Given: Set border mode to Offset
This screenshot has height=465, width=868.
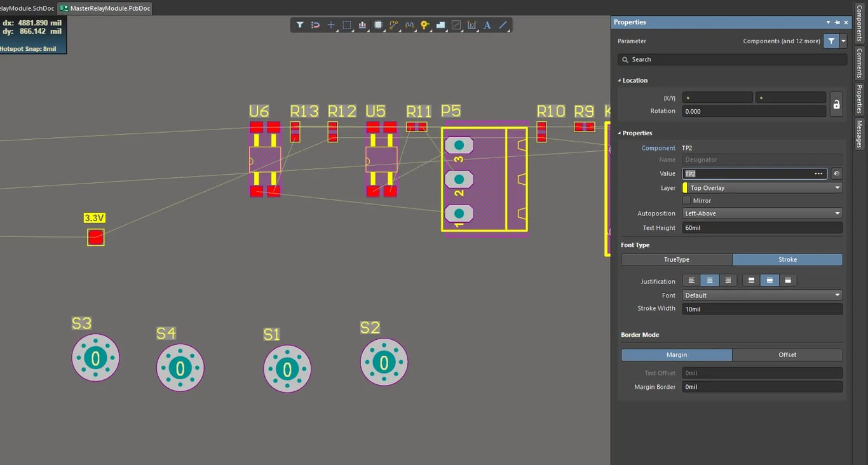Looking at the screenshot, I should (787, 355).
